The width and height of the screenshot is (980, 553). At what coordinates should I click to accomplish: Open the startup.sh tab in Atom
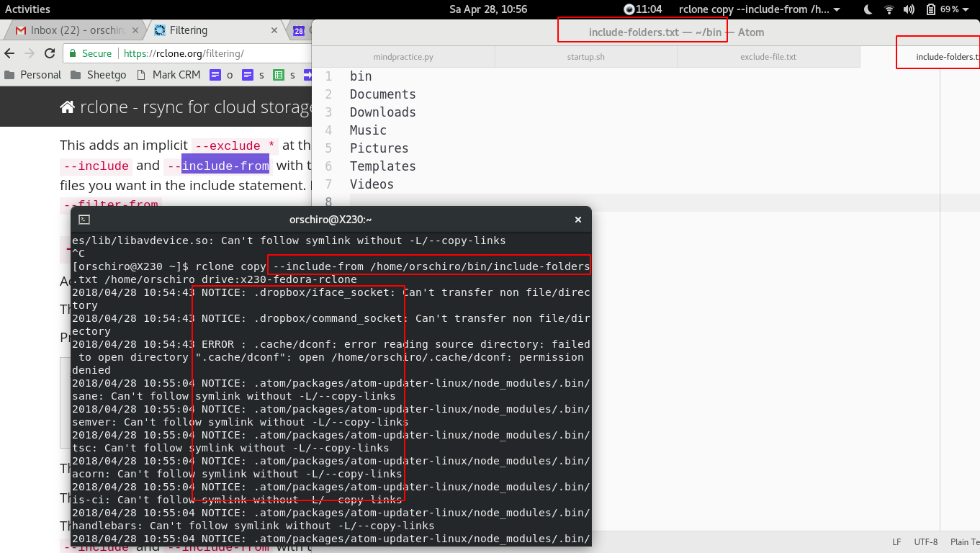[585, 57]
